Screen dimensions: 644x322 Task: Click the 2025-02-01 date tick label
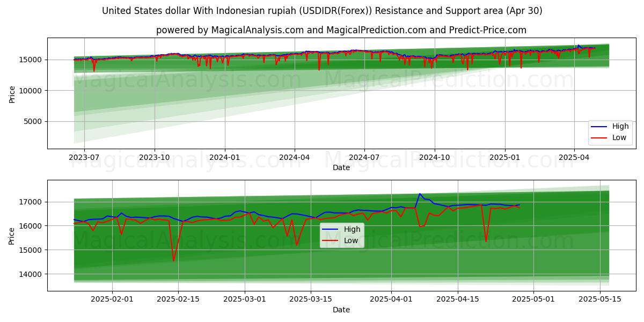[x=112, y=300]
